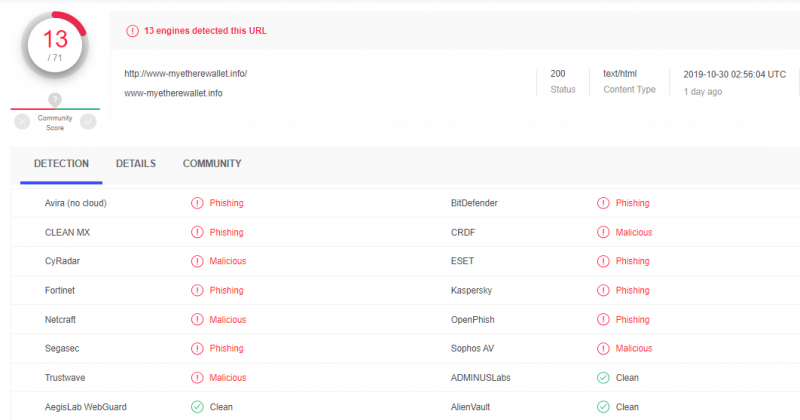800x420 pixels.
Task: Click alert icon beside '13 engines detected this URL'
Action: (x=132, y=31)
